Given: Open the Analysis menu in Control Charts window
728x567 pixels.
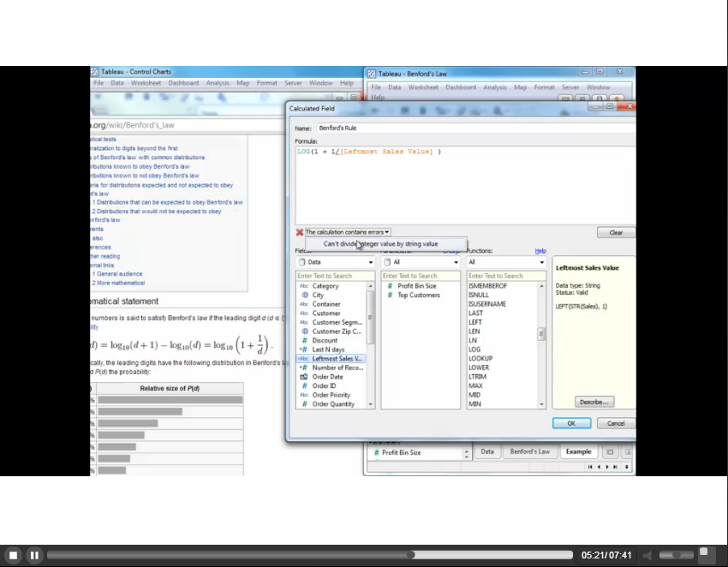Looking at the screenshot, I should click(x=218, y=83).
